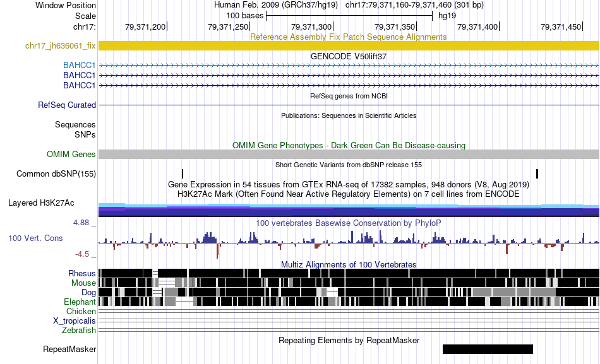Click the layered H3K27Ac blue signal band
The width and height of the screenshot is (600, 364).
349,210
